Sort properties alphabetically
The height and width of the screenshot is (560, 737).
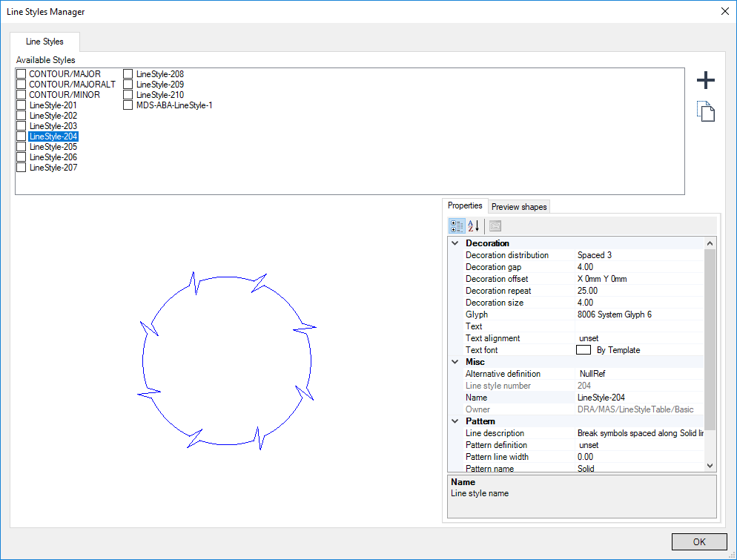point(474,226)
